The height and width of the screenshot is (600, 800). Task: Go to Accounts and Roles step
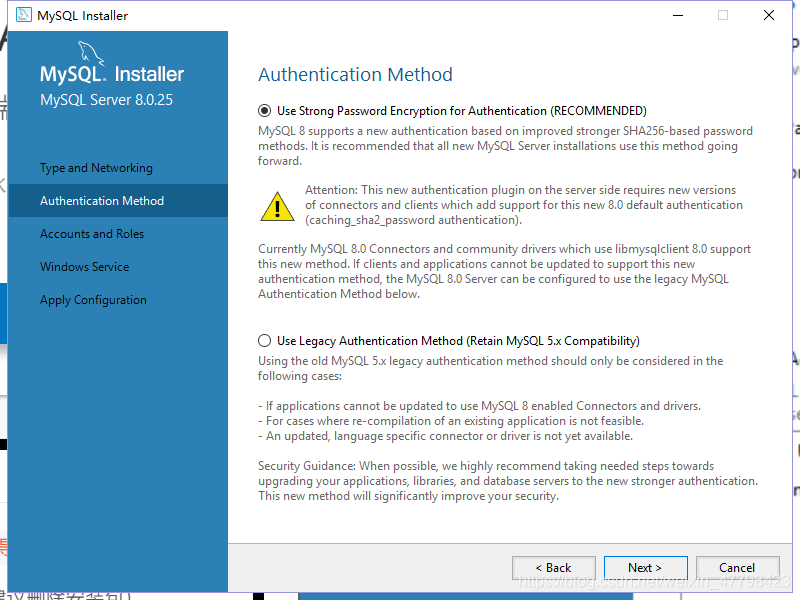(x=92, y=234)
